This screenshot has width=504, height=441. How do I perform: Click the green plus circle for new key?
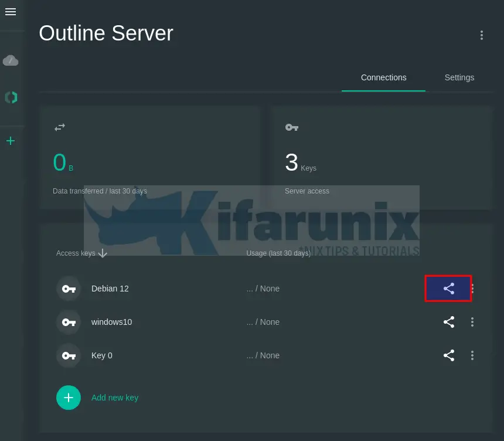(x=69, y=398)
